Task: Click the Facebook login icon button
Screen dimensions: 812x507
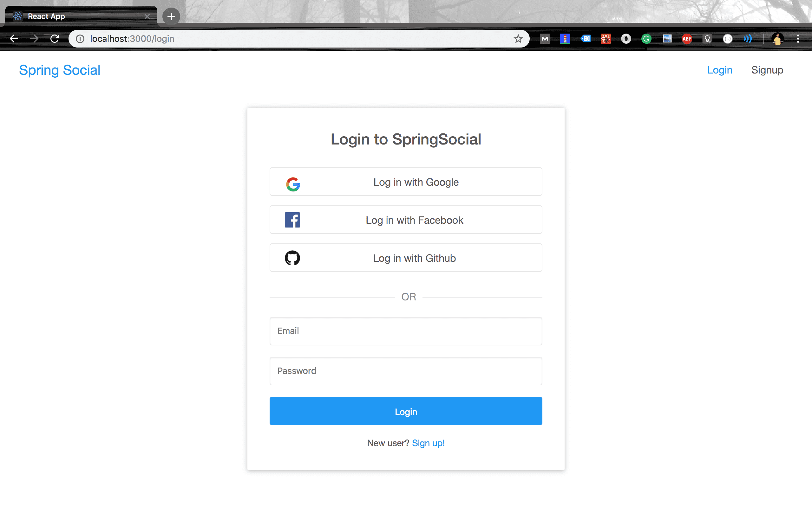Action: click(x=292, y=220)
